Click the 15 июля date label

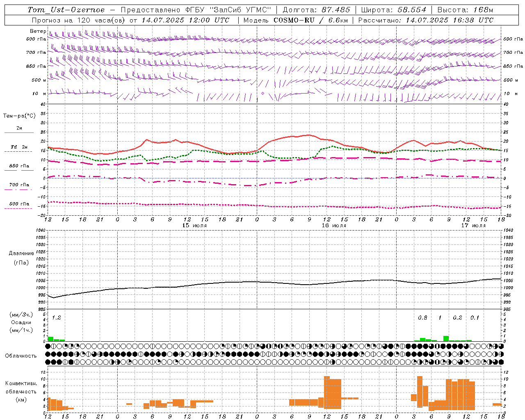tap(194, 226)
